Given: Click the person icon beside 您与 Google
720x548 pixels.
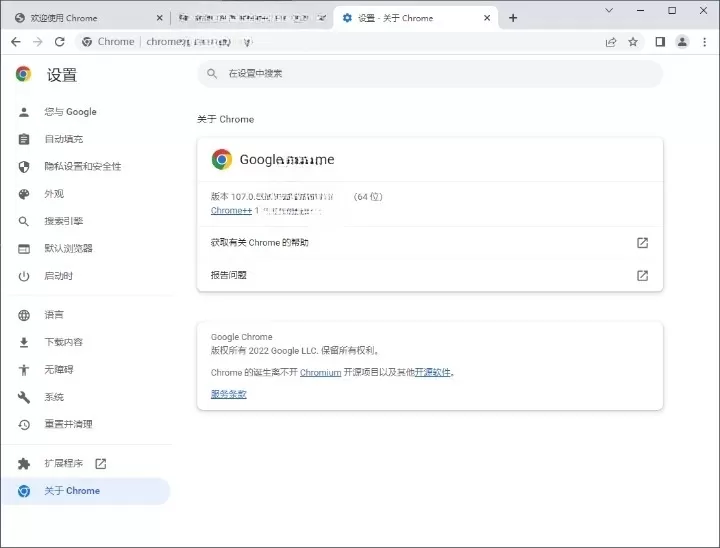Looking at the screenshot, I should 24,112.
